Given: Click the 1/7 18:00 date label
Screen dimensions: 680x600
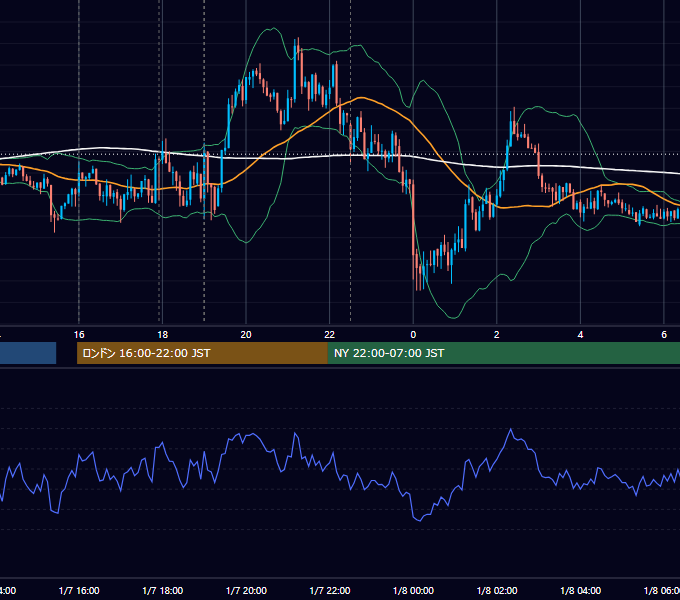Looking at the screenshot, I should pos(163,591).
